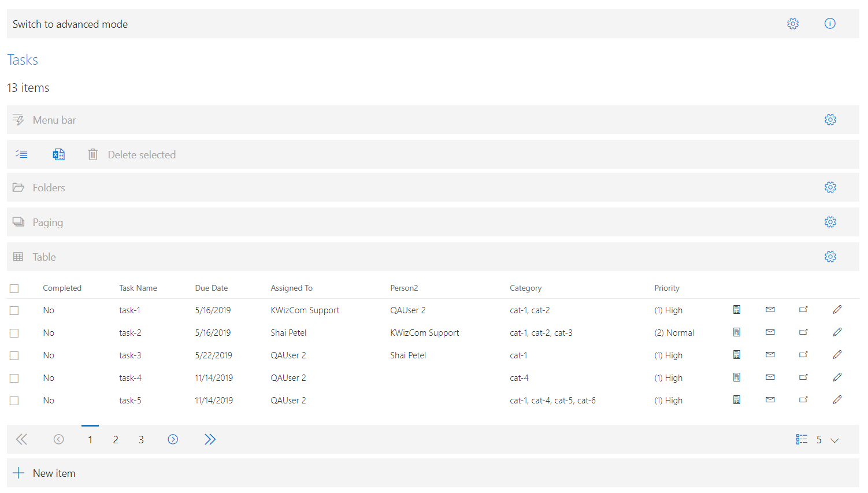Click the information icon at top right
Image resolution: width=868 pixels, height=493 pixels.
(830, 24)
